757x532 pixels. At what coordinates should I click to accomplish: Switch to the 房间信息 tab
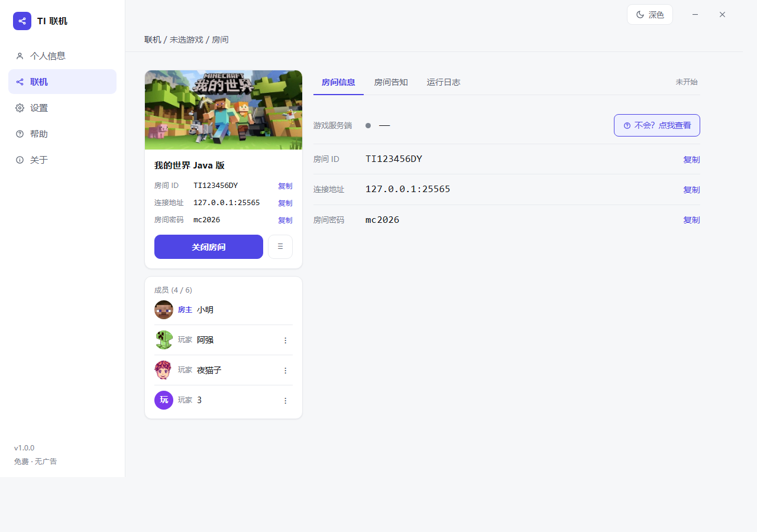pos(338,82)
